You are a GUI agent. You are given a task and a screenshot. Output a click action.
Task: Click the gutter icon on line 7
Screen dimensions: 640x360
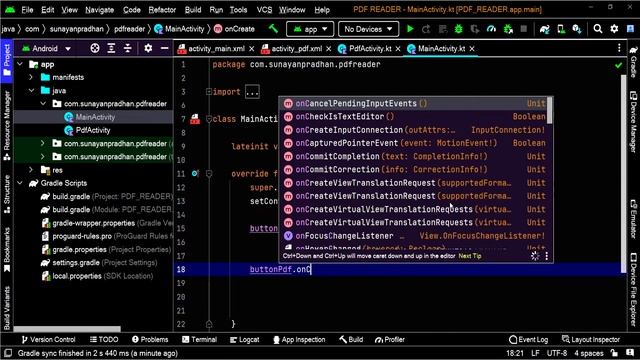click(x=195, y=119)
